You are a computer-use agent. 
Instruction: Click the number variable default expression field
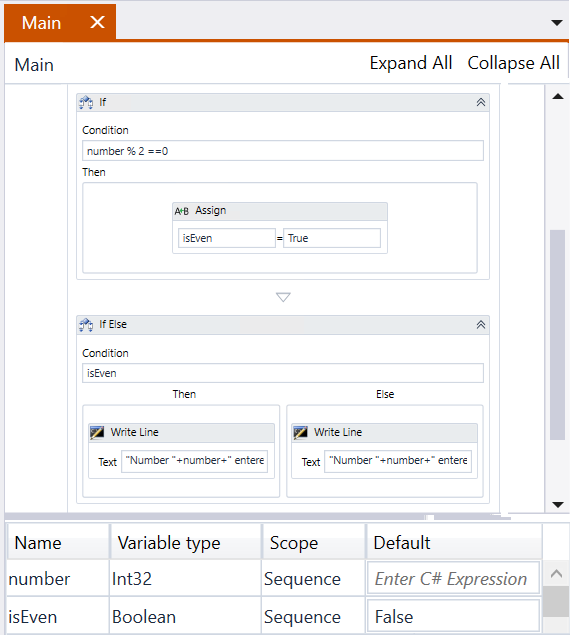pos(453,578)
